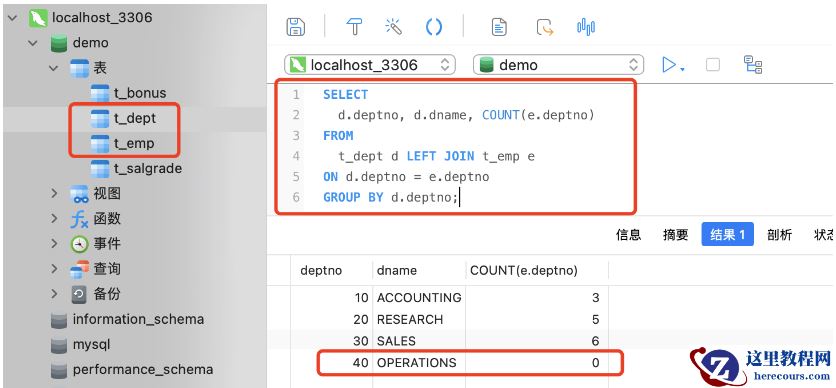Collapse the demo database node
The width and height of the screenshot is (836, 388).
point(33,43)
